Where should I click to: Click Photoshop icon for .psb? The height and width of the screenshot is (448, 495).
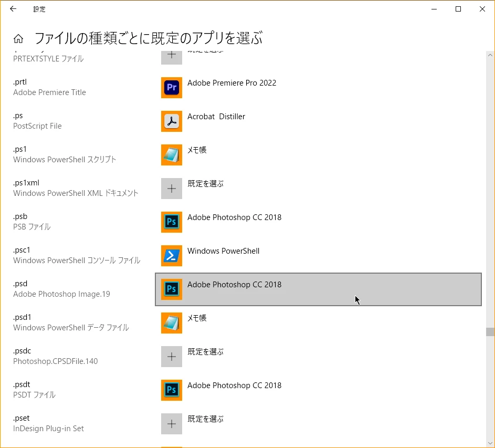pos(172,222)
